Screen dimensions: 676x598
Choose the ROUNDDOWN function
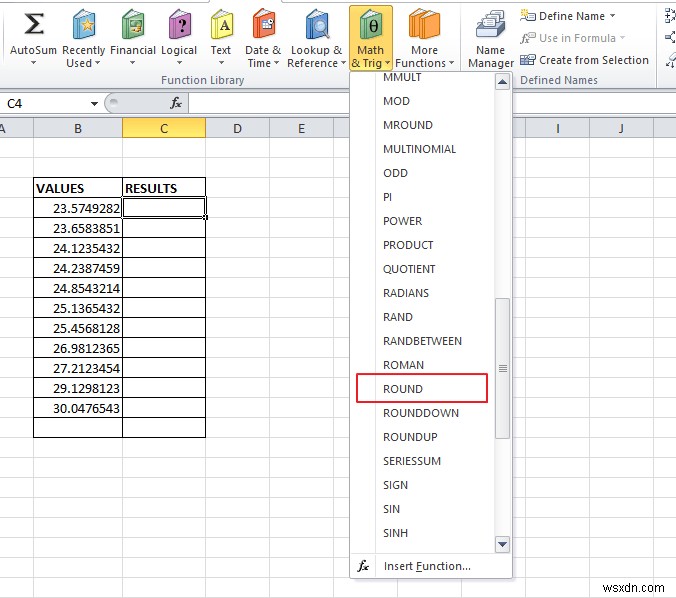coord(422,413)
